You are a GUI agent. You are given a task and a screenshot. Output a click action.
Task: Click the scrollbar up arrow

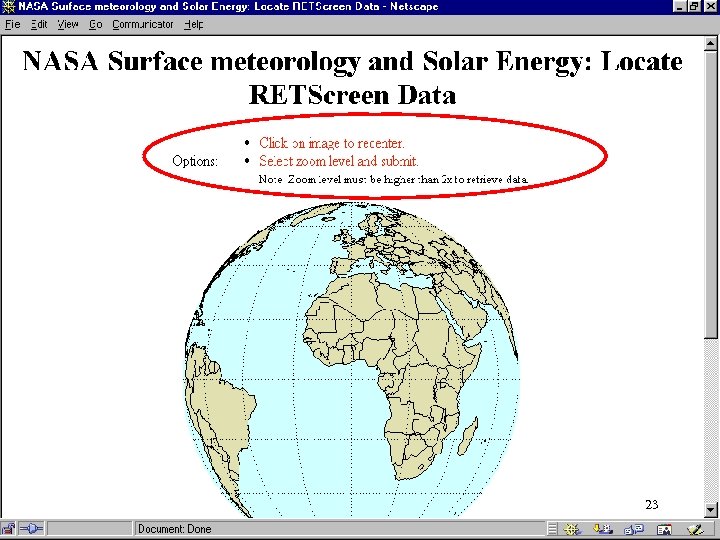point(710,44)
